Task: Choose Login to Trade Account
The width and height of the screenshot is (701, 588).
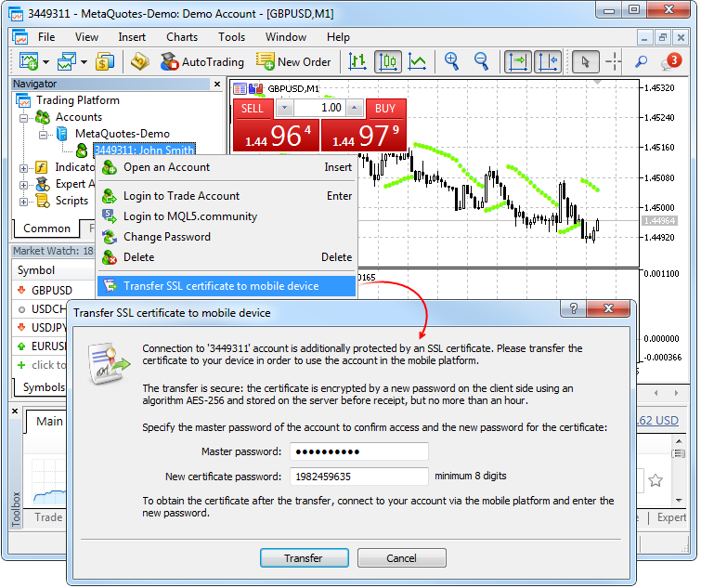Action: click(227, 196)
